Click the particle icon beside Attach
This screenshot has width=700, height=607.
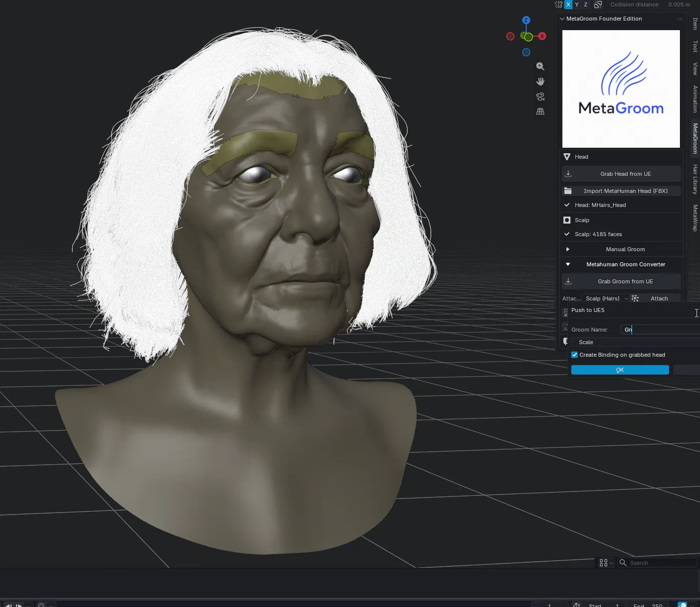point(635,298)
